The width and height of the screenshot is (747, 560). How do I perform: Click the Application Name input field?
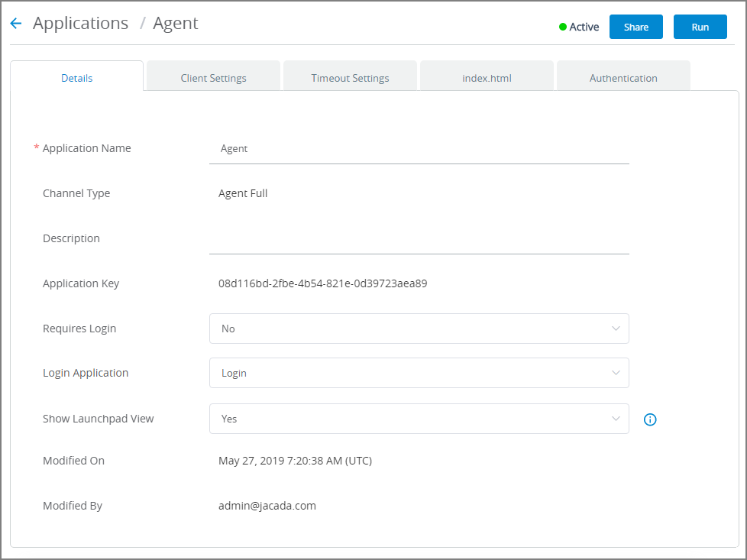click(x=419, y=149)
